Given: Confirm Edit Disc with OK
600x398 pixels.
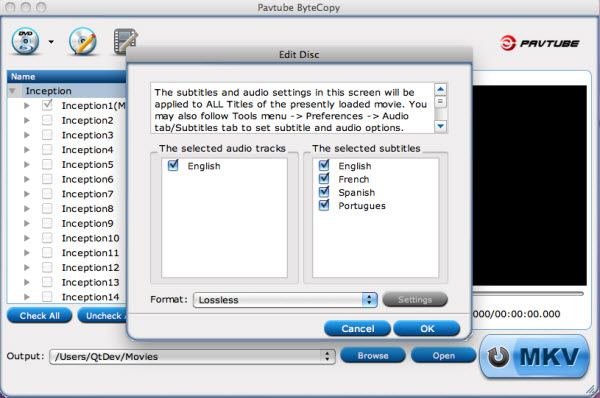Looking at the screenshot, I should tap(427, 329).
